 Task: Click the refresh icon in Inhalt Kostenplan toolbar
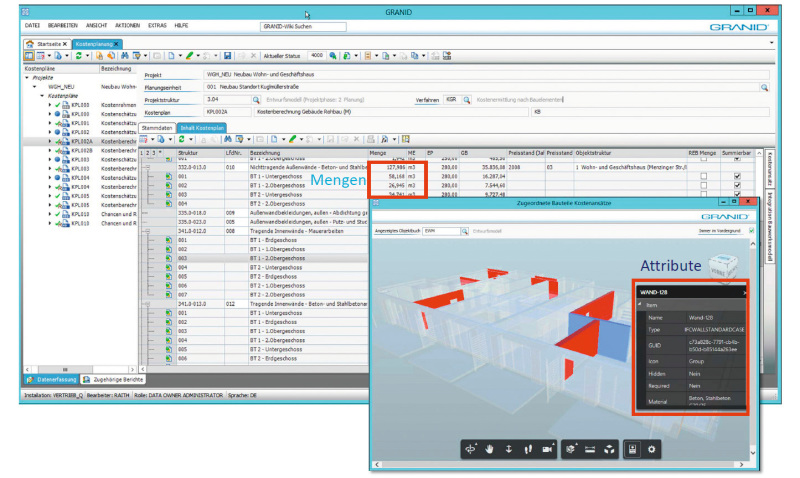182,139
